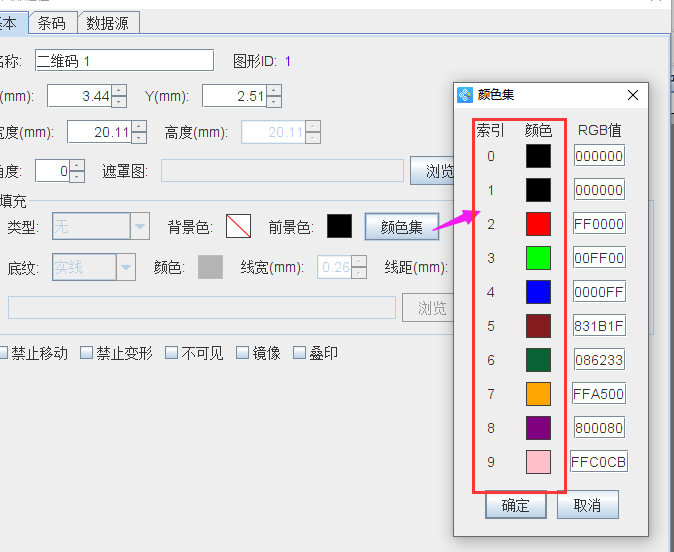Image resolution: width=674 pixels, height=552 pixels.
Task: Click the RGB field for index 1
Action: 599,190
